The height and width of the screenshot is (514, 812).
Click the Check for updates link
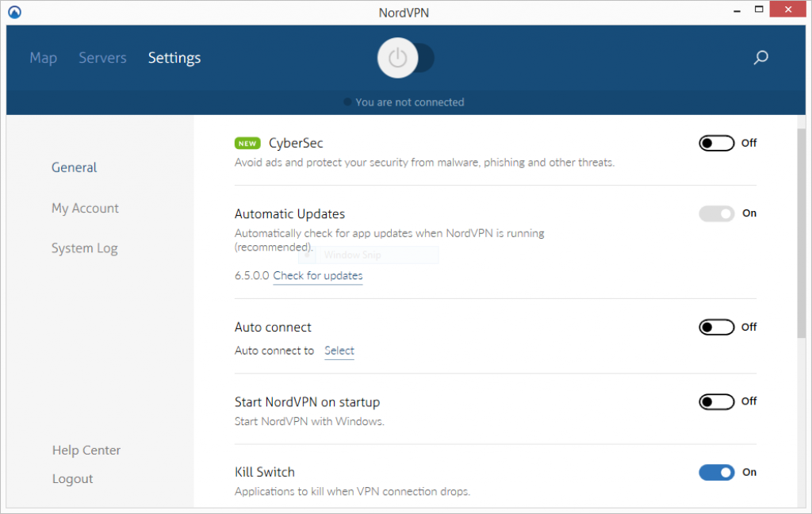coord(318,276)
